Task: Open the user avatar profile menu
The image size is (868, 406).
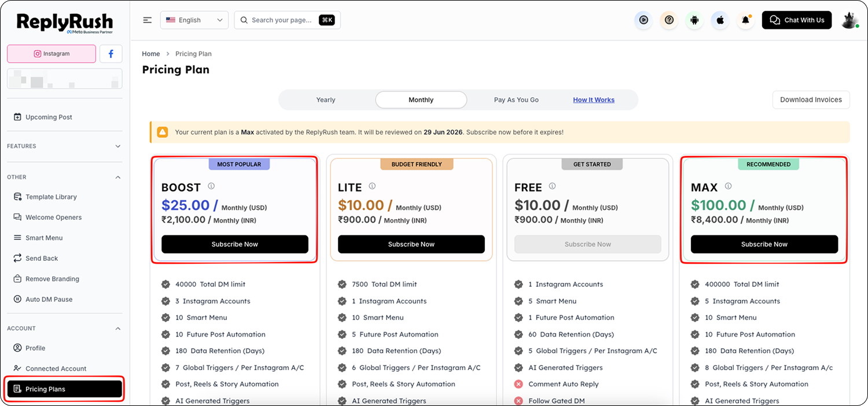Action: pos(849,20)
